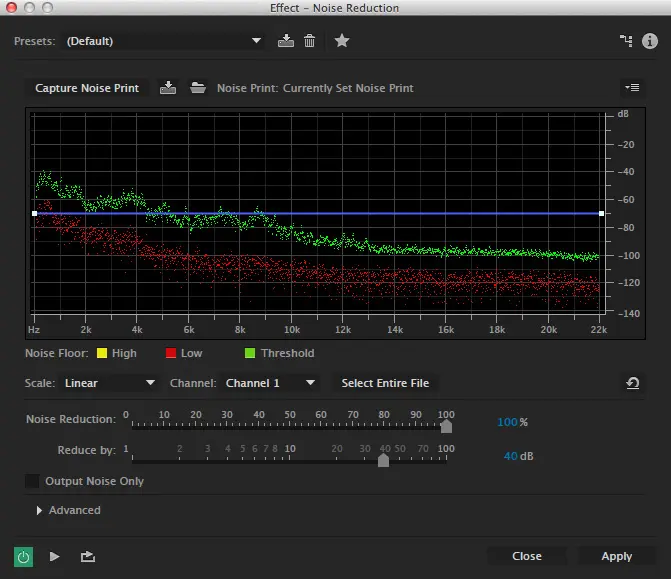The image size is (671, 579).
Task: Export effect using the bottom export icon
Action: click(87, 557)
